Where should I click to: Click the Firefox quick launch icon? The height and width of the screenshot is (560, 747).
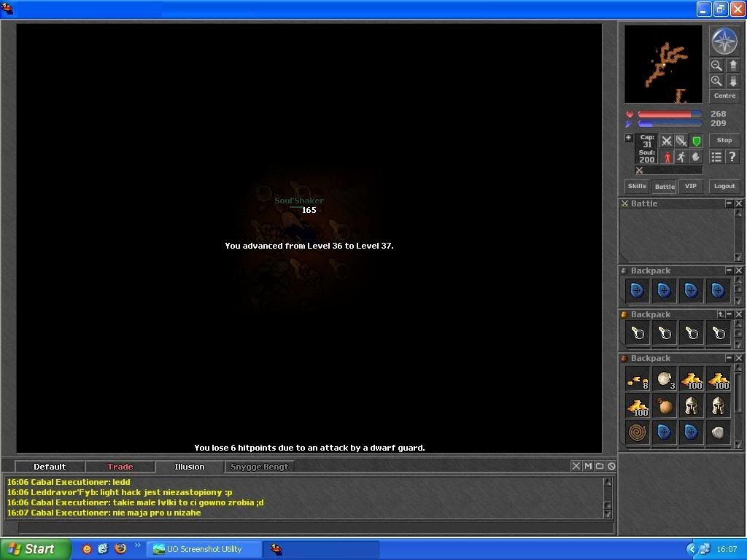point(120,548)
